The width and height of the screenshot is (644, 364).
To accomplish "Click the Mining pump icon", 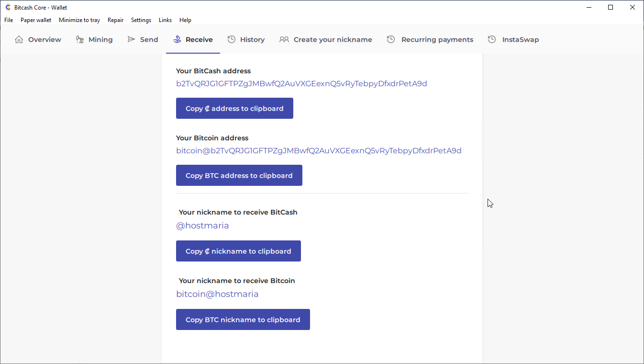I will click(80, 39).
